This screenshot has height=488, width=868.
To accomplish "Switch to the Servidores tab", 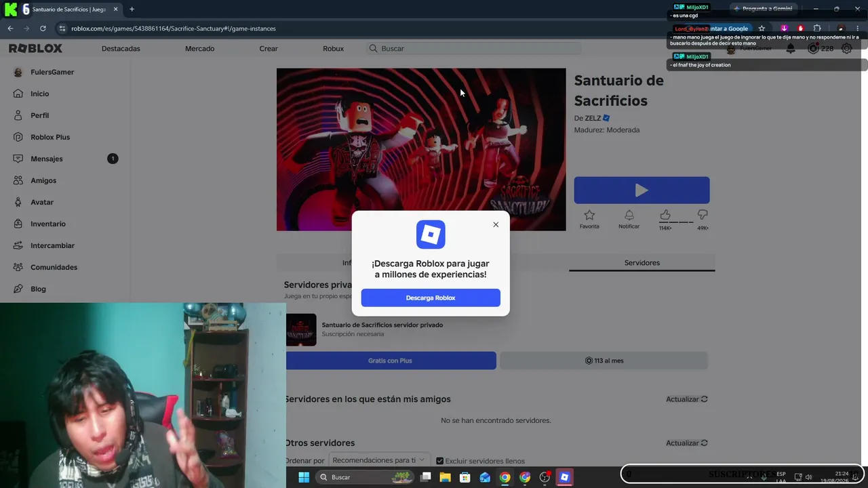I will click(x=642, y=263).
